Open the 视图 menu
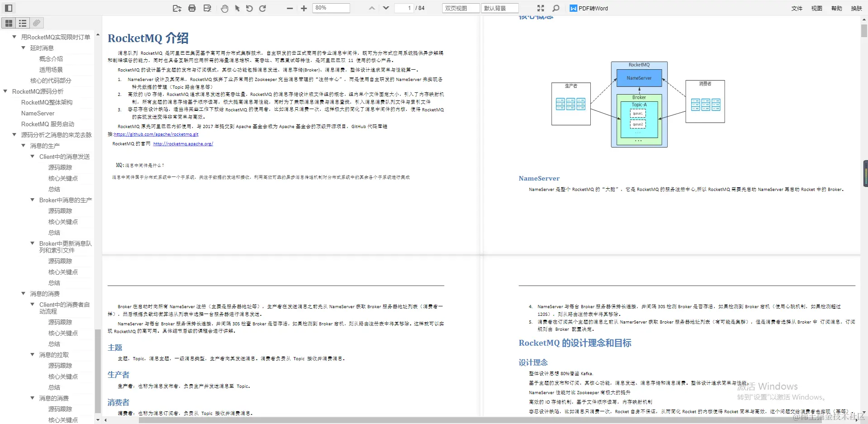Viewport: 868px width, 424px height. point(816,8)
